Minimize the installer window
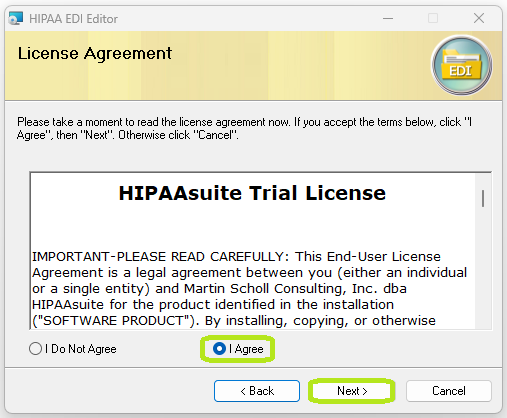The image size is (507, 418). pyautogui.click(x=388, y=18)
